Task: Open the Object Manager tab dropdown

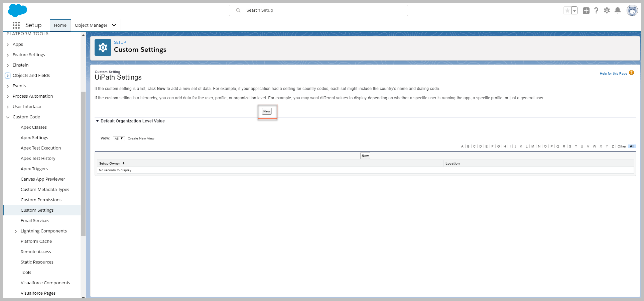Action: point(114,25)
